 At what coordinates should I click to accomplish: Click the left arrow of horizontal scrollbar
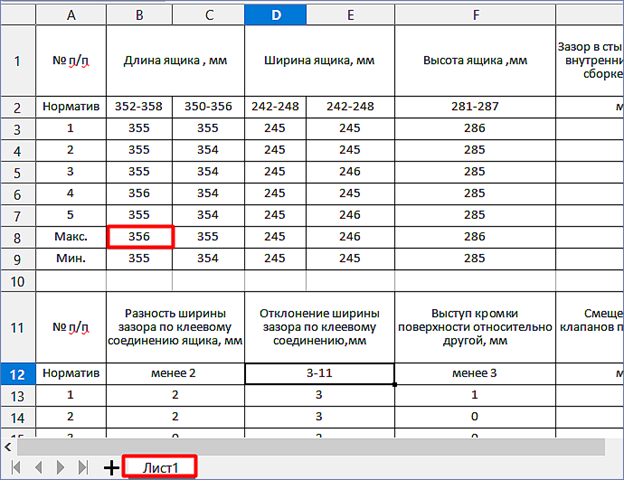click(x=8, y=447)
